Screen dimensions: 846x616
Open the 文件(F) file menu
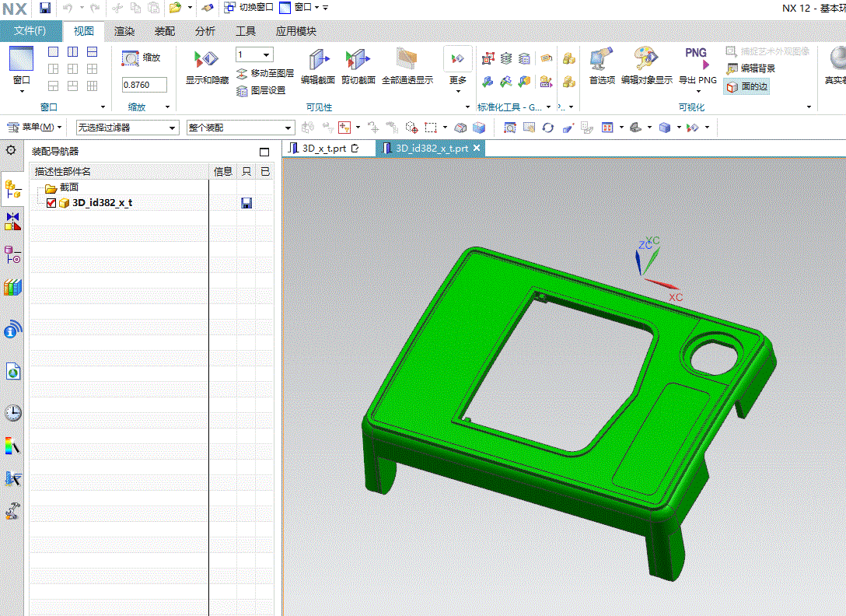click(x=30, y=31)
